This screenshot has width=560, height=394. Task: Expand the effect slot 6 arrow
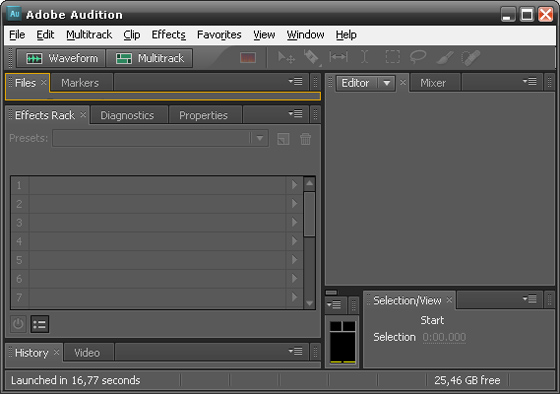click(294, 278)
